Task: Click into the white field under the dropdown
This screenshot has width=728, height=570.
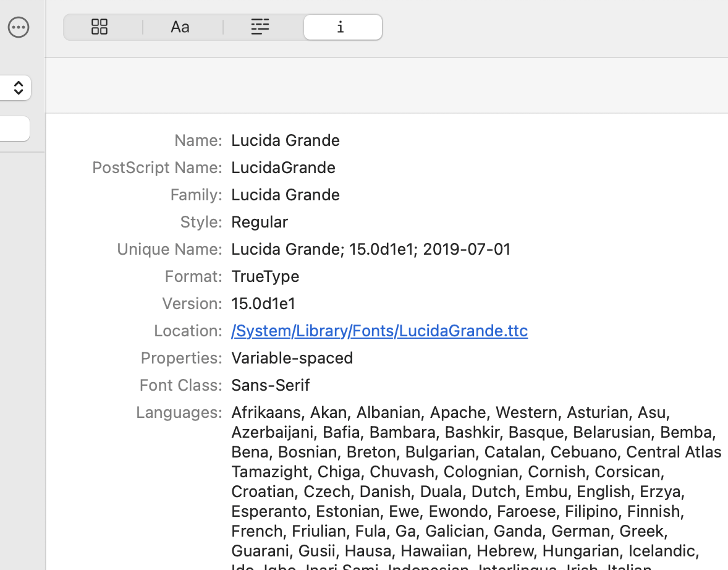Action: point(14,129)
